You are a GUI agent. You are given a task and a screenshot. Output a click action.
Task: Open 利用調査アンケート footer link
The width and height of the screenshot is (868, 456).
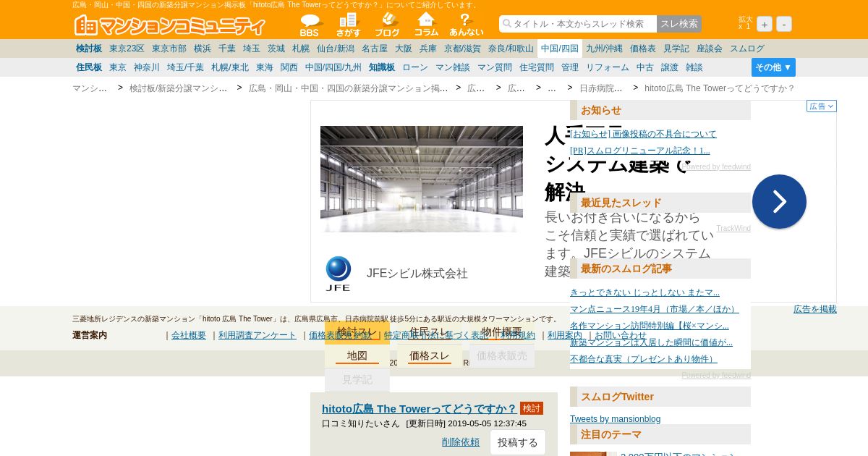pyautogui.click(x=258, y=335)
